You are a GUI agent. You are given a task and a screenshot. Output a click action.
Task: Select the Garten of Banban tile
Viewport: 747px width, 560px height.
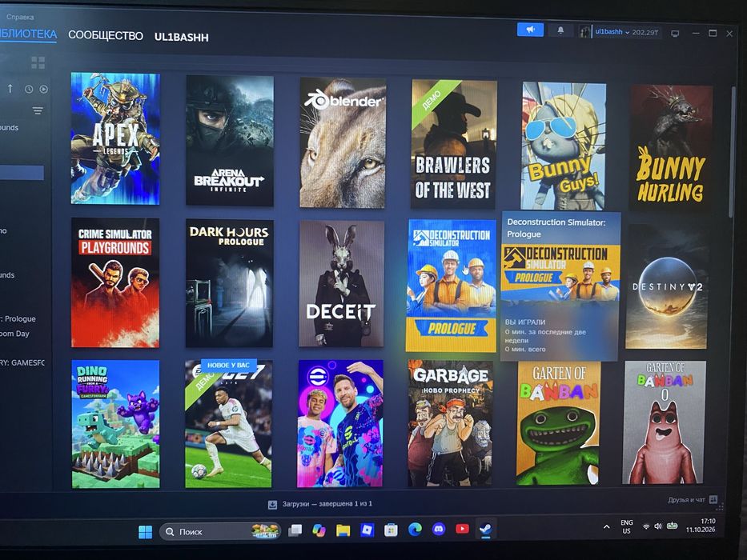[558, 423]
